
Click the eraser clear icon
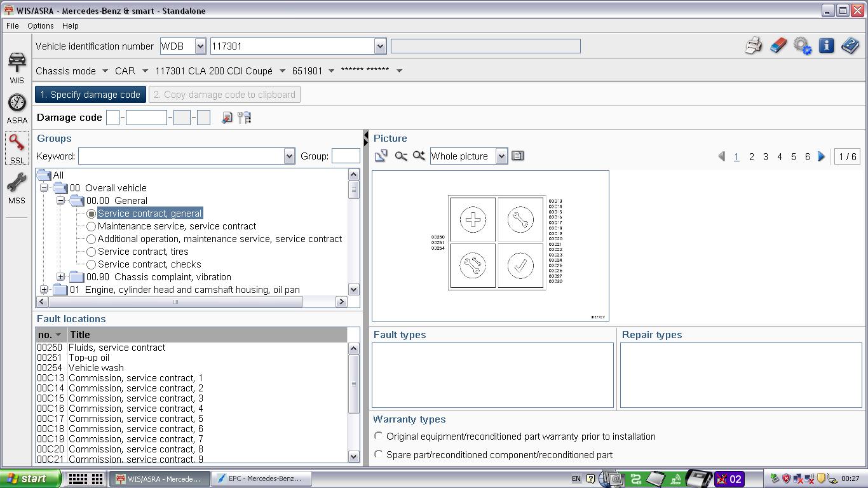point(778,46)
